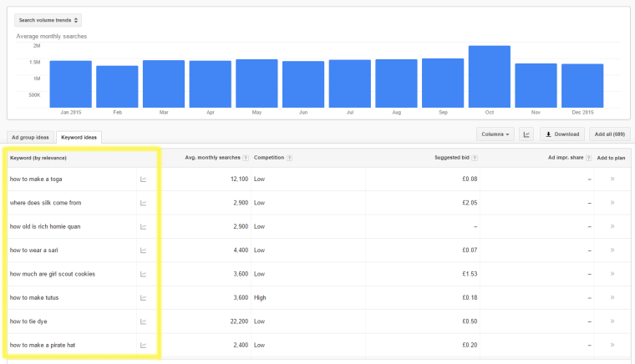Click keyword how to make a pirate hat
Viewport: 635px width, 364px height.
pyautogui.click(x=43, y=346)
